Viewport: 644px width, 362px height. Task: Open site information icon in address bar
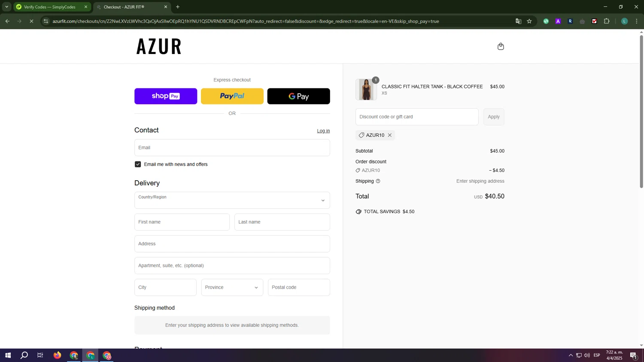coord(46,21)
